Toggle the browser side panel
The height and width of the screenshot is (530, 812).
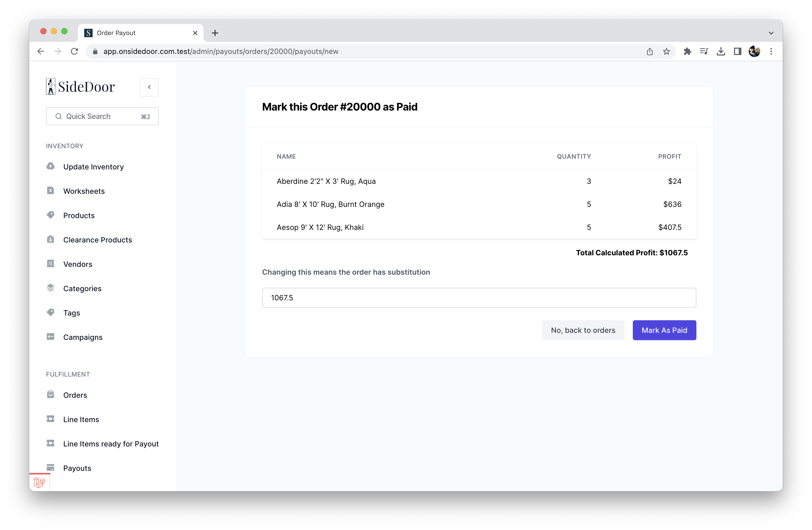(x=737, y=51)
